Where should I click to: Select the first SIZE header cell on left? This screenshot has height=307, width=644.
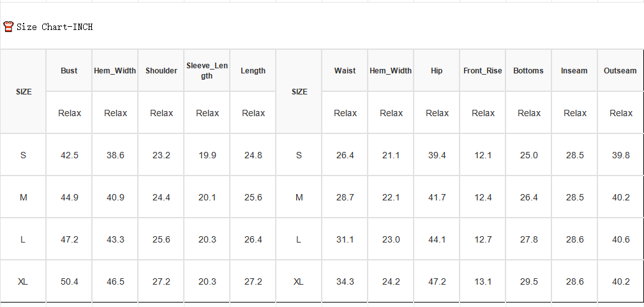[x=24, y=92]
